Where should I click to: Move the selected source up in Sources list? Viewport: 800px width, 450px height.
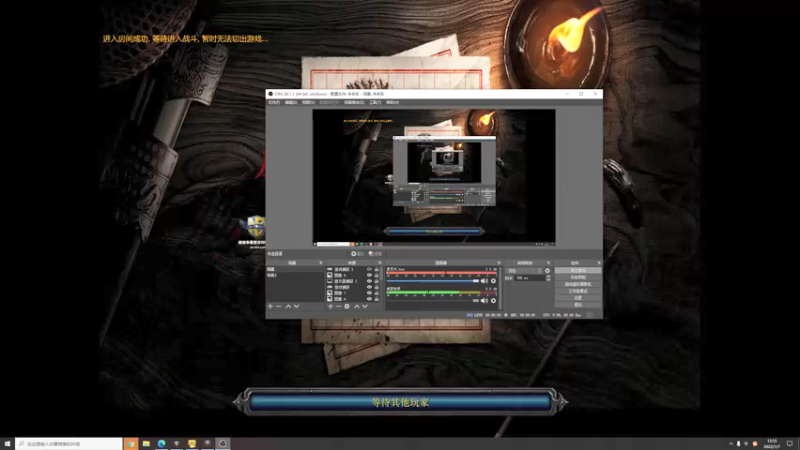pos(357,306)
